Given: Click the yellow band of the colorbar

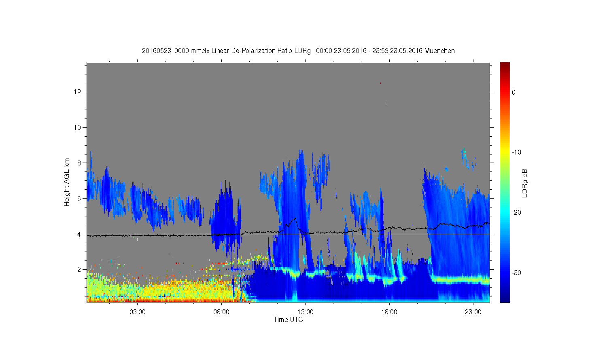Looking at the screenshot, I should coord(505,152).
